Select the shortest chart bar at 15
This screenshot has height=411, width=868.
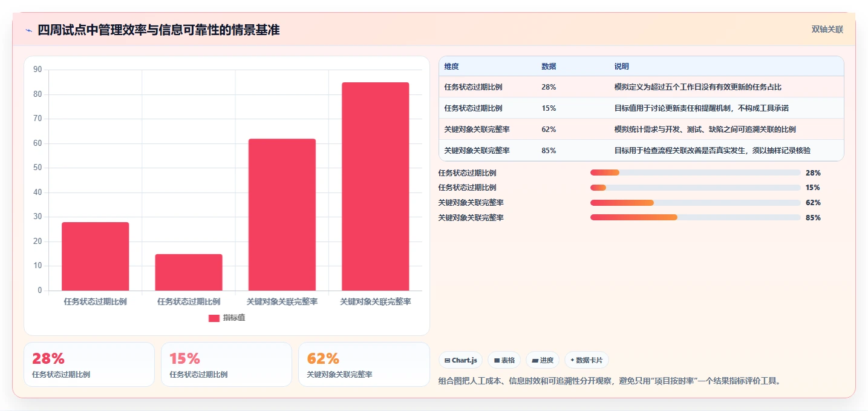tap(189, 272)
